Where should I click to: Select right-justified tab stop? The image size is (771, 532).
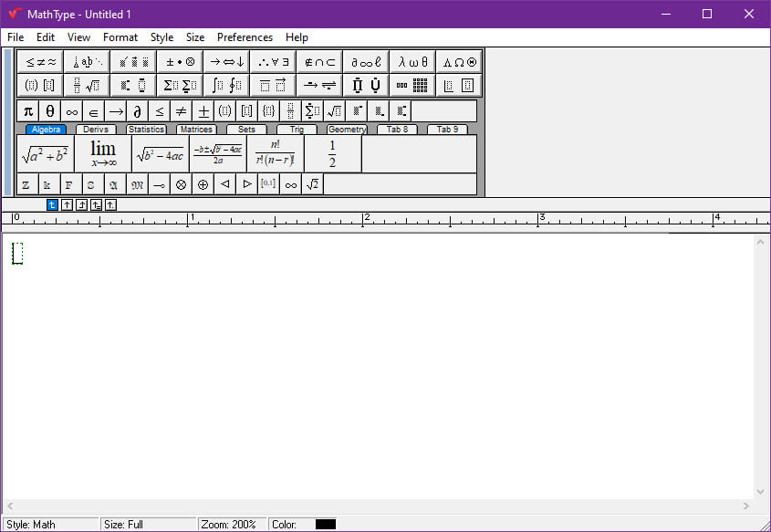(x=81, y=205)
